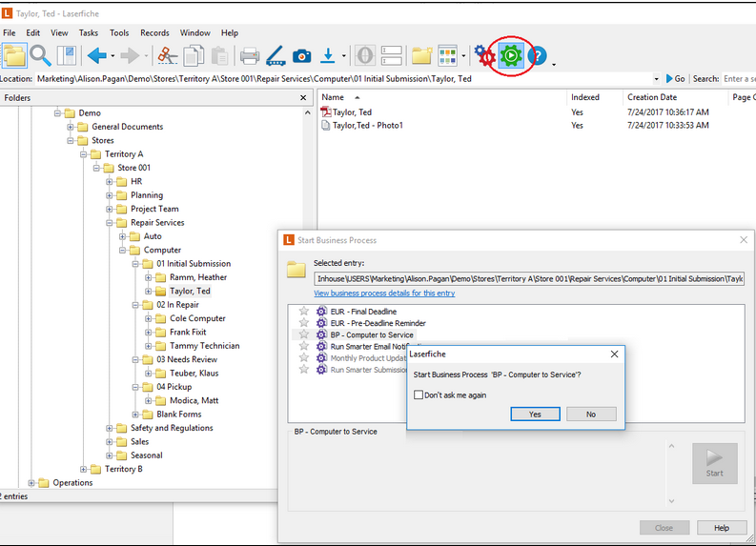The width and height of the screenshot is (756, 546).
Task: Star the BP - Computer to Service process
Action: click(x=304, y=334)
